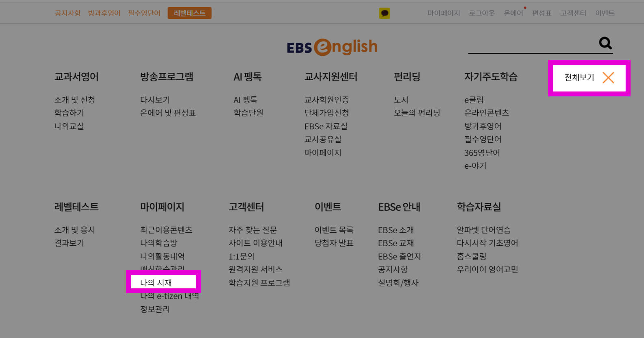Image resolution: width=644 pixels, height=338 pixels.
Task: Open 자주 찾는 질문 link
Action: coord(252,230)
